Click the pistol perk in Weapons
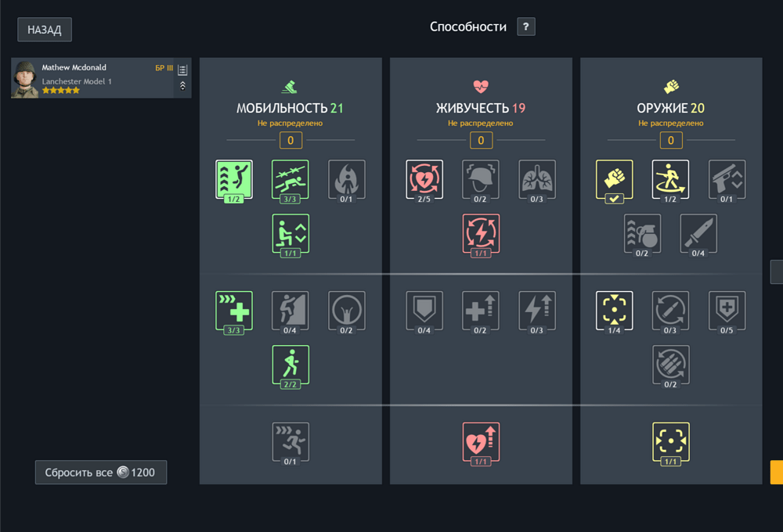The height and width of the screenshot is (532, 783). coord(727,180)
